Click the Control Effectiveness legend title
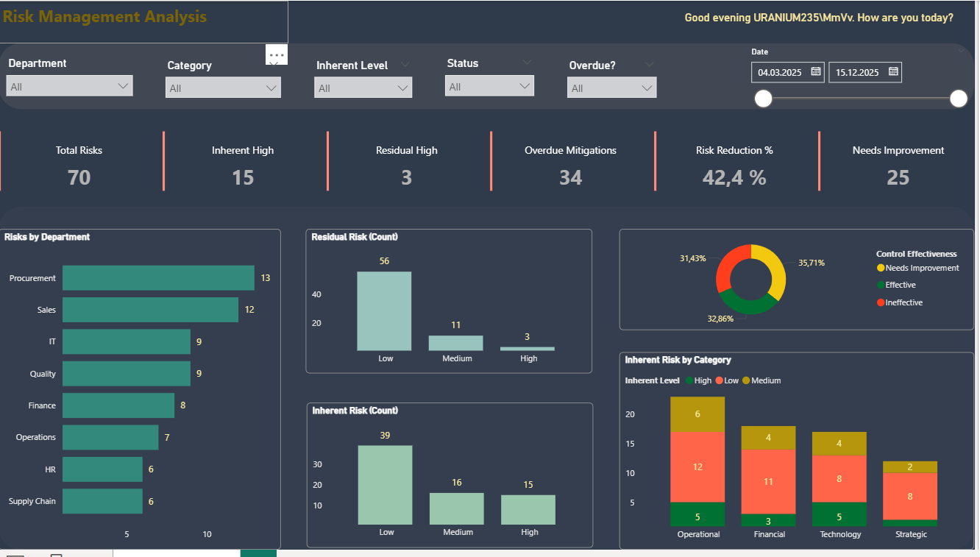 tap(917, 254)
